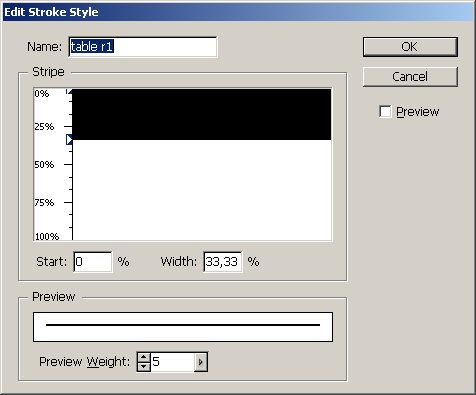476x395 pixels.
Task: Click the Preview Weight value field
Action: coord(172,362)
